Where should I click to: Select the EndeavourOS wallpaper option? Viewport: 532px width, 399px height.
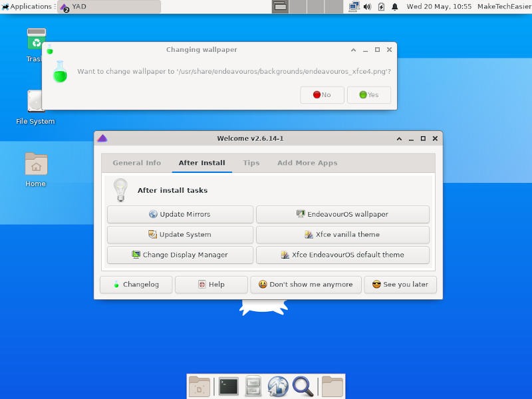342,214
